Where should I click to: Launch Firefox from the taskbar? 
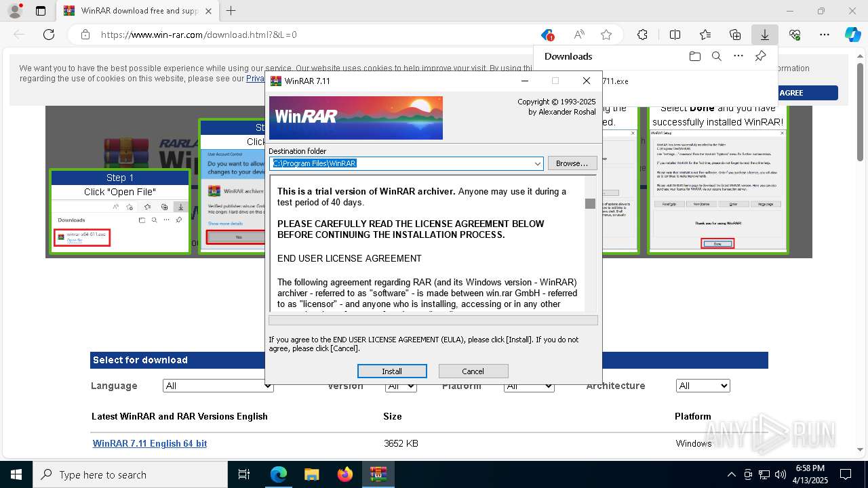point(344,474)
